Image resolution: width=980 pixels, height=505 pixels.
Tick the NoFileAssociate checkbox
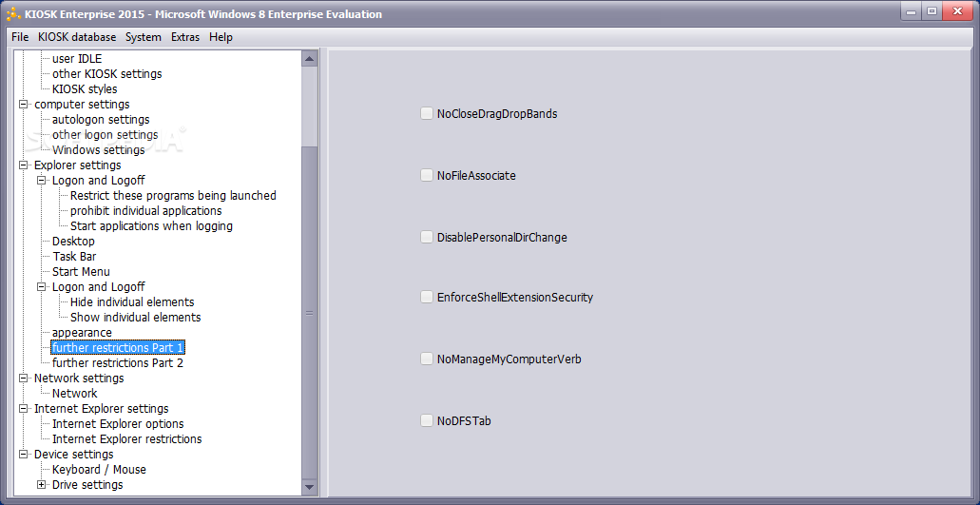(426, 176)
